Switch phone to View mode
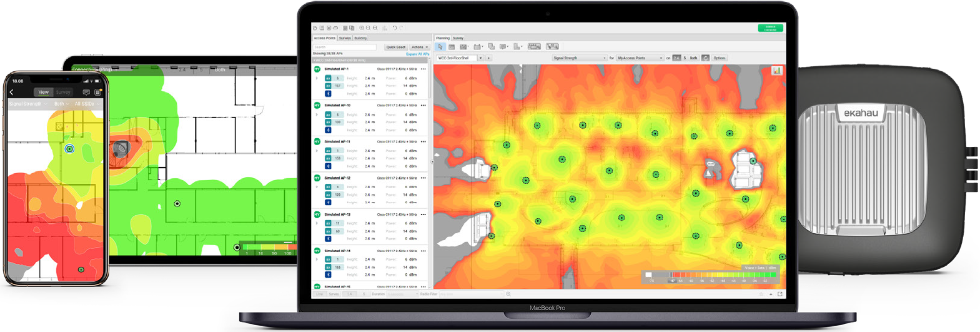 click(43, 92)
